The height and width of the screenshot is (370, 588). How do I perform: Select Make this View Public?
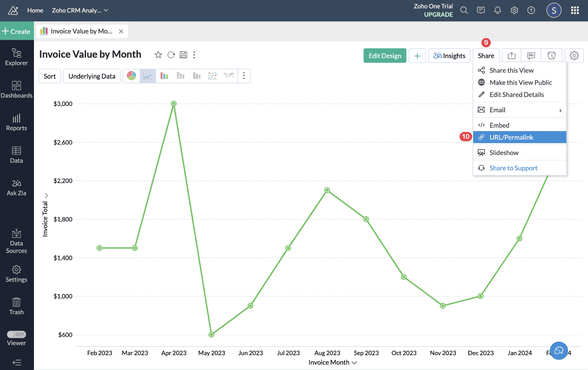(520, 82)
